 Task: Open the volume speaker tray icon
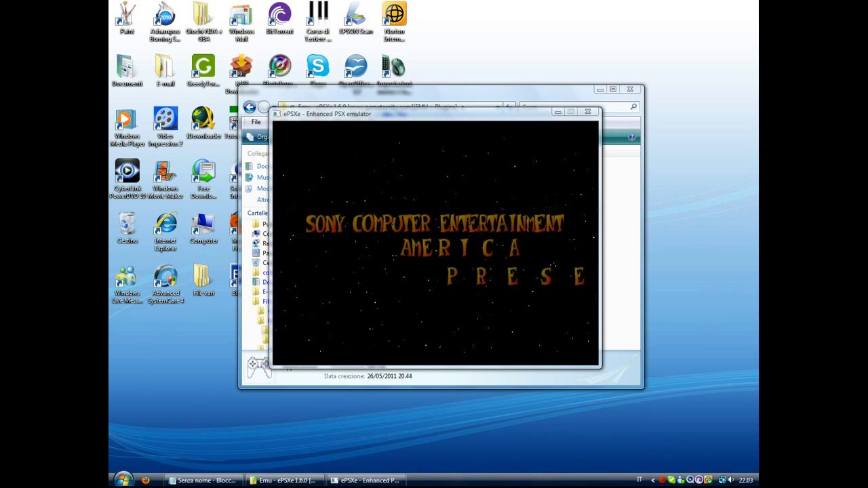pyautogui.click(x=732, y=480)
